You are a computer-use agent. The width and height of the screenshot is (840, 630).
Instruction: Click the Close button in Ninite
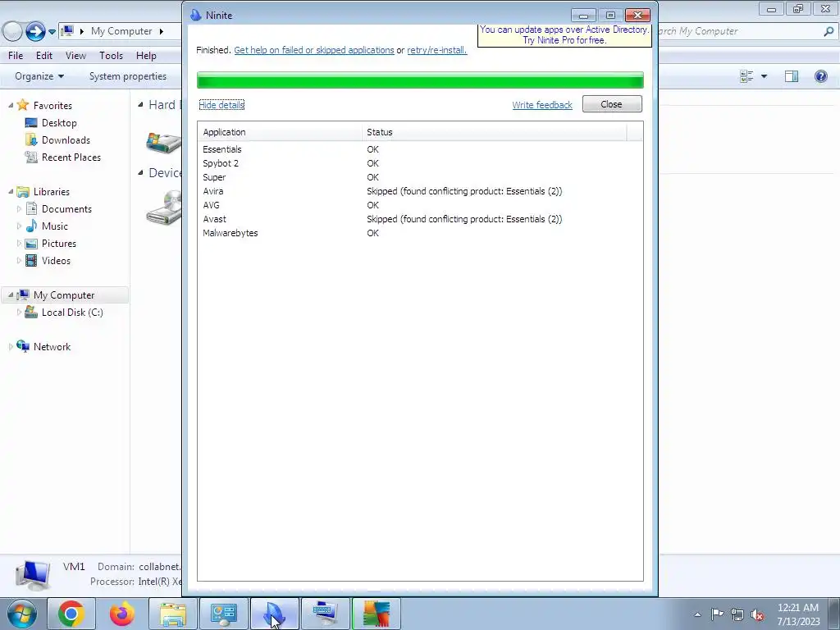tap(612, 104)
